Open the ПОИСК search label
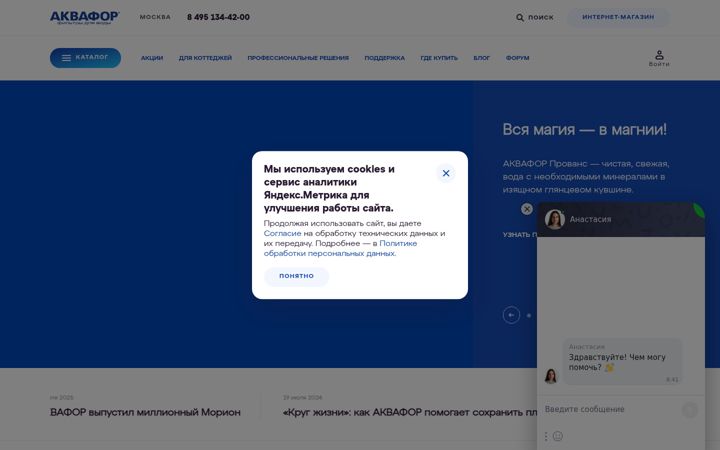 pos(540,17)
